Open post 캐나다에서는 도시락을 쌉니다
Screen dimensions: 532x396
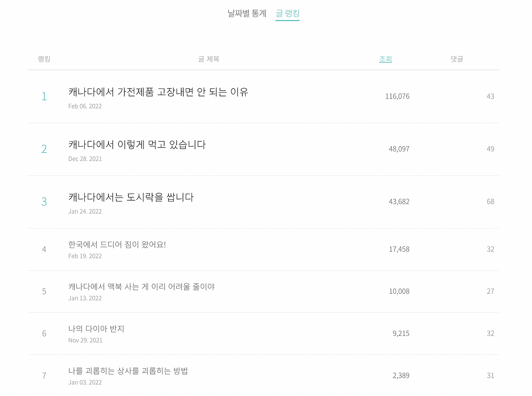[131, 197]
